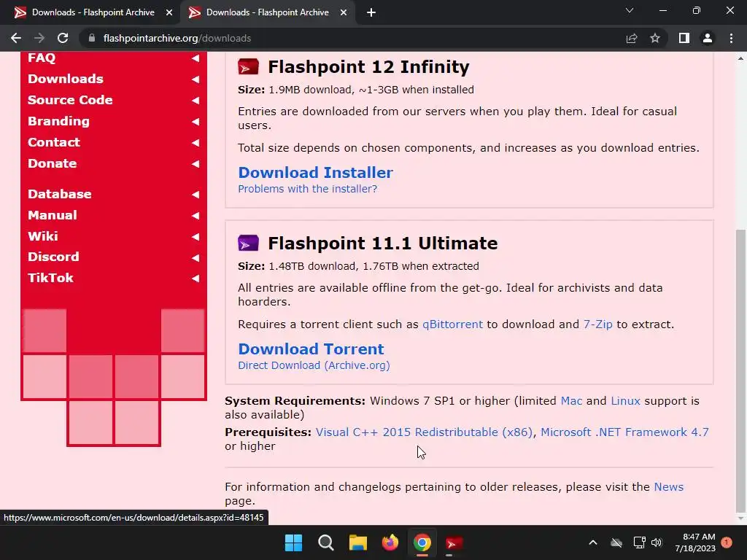Open the Database sidebar link
The image size is (747, 560).
[60, 194]
